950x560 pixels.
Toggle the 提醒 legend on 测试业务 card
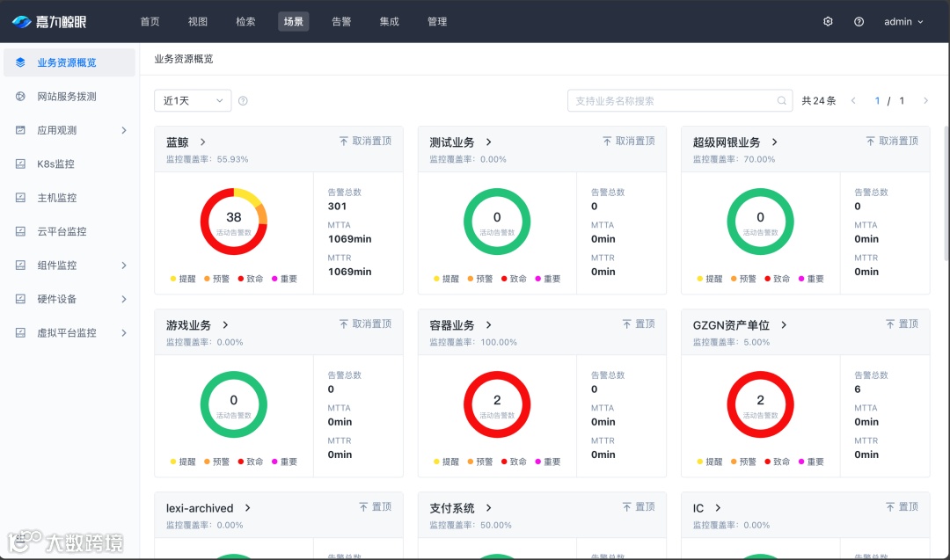pyautogui.click(x=447, y=279)
